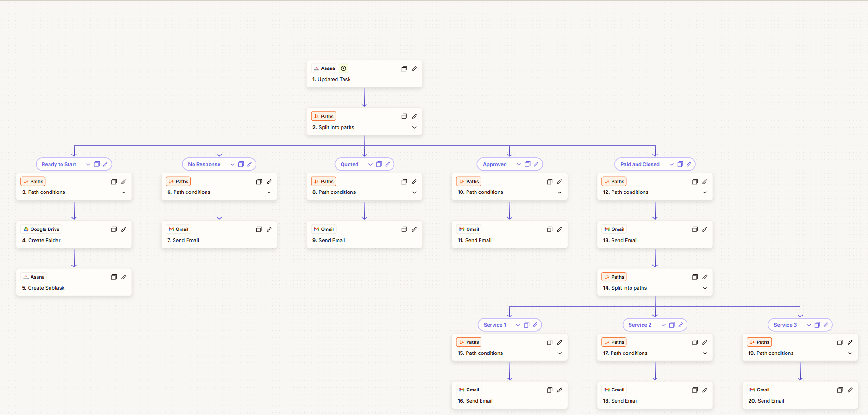Edit the Service 1 path label
This screenshot has height=415, width=868.
535,325
